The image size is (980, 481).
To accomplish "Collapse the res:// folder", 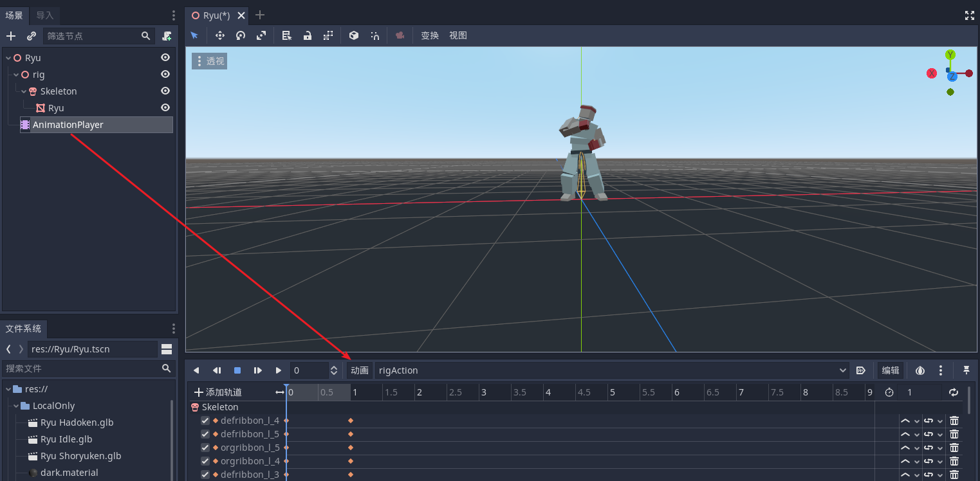I will tap(8, 389).
